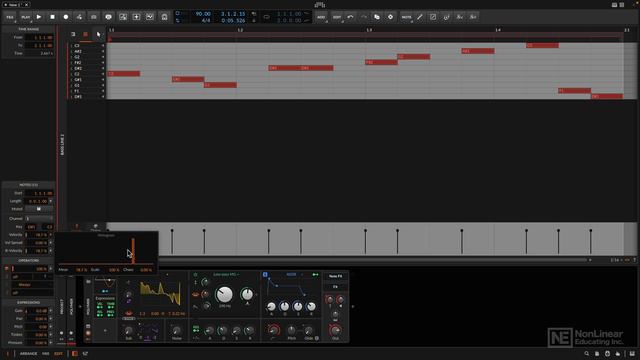Screen dimensions: 640x360
Task: Click the clip launcher overdub icon
Action: 122,17
